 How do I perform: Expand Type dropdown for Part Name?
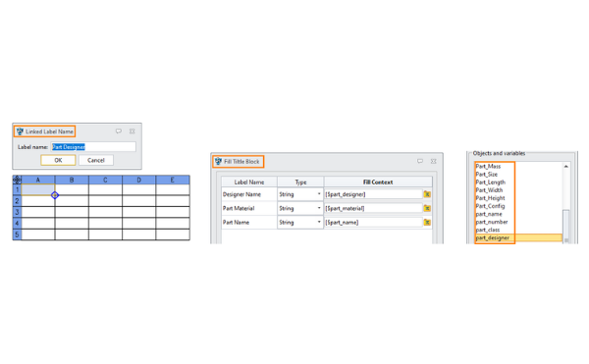point(319,222)
